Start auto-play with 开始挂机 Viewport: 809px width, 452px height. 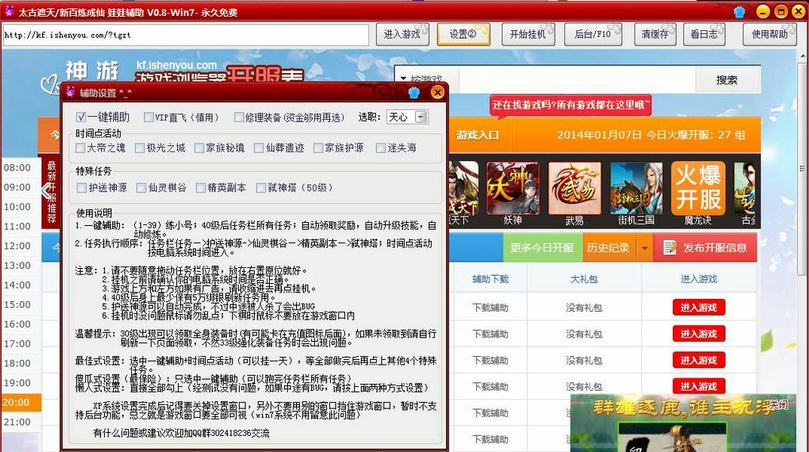(528, 35)
